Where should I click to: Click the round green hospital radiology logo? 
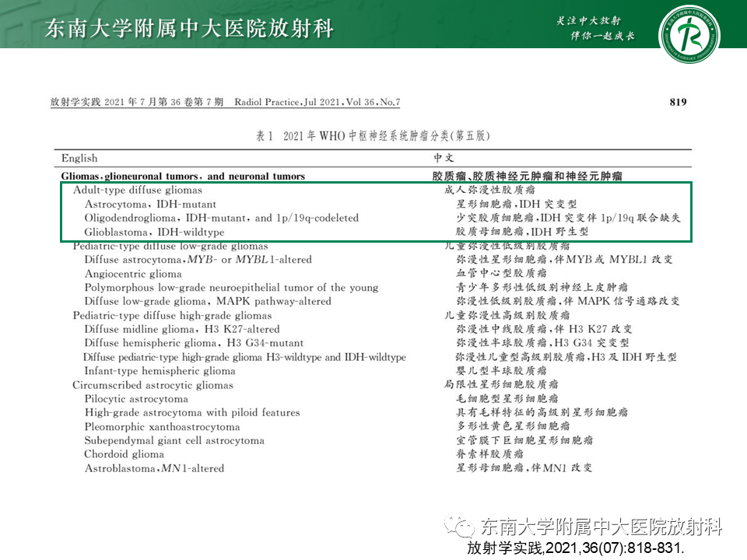click(x=689, y=35)
